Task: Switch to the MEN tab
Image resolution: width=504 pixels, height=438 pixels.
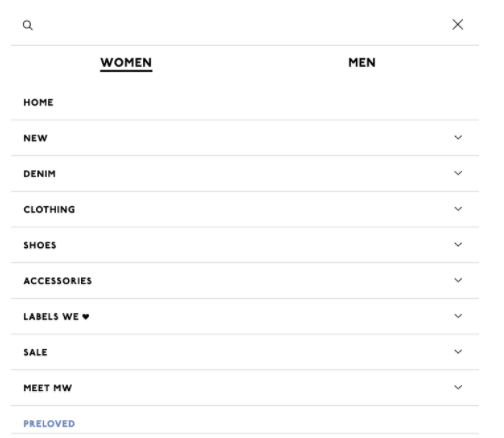Action: tap(362, 63)
